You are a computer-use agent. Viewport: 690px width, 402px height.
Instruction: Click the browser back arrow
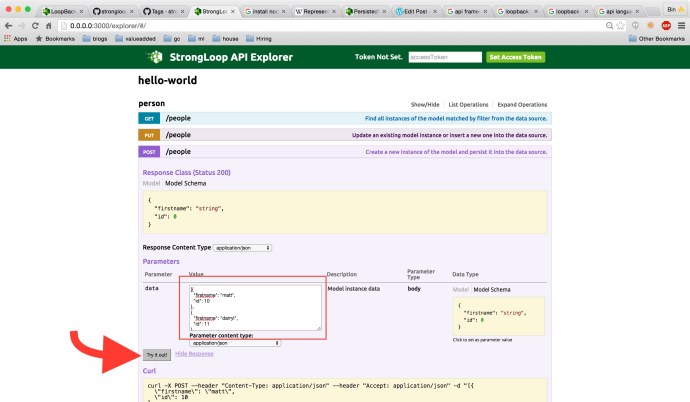click(9, 24)
